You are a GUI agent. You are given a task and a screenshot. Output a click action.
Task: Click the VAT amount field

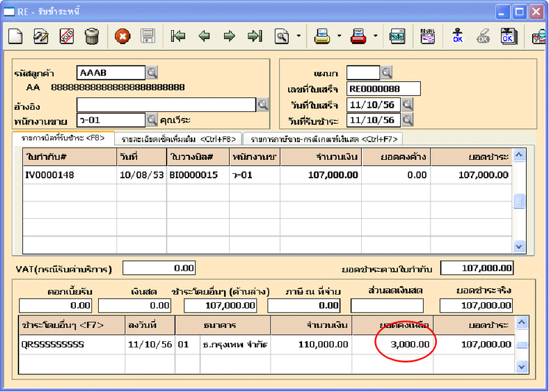tap(158, 268)
